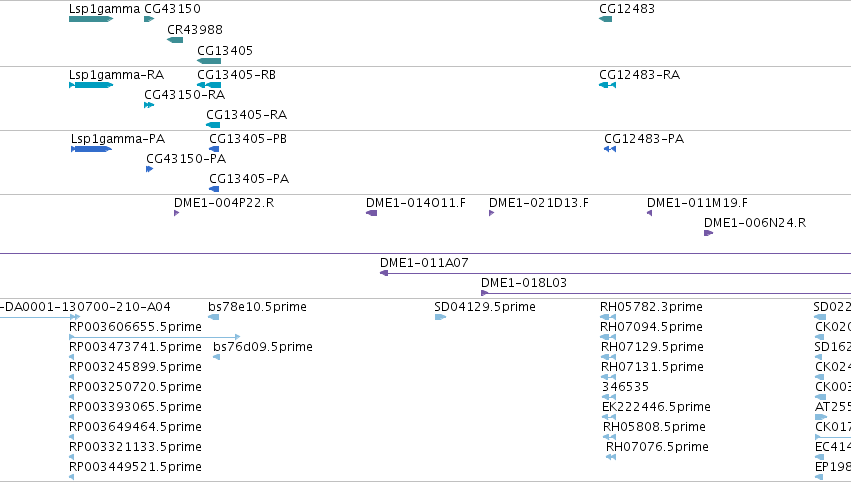Click the SD04129.5prime EST arrow

(x=440, y=317)
